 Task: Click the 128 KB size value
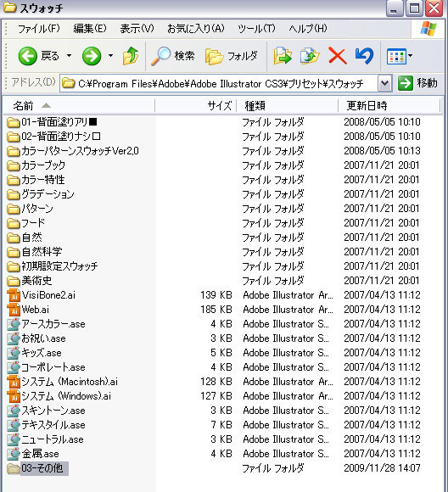point(216,382)
